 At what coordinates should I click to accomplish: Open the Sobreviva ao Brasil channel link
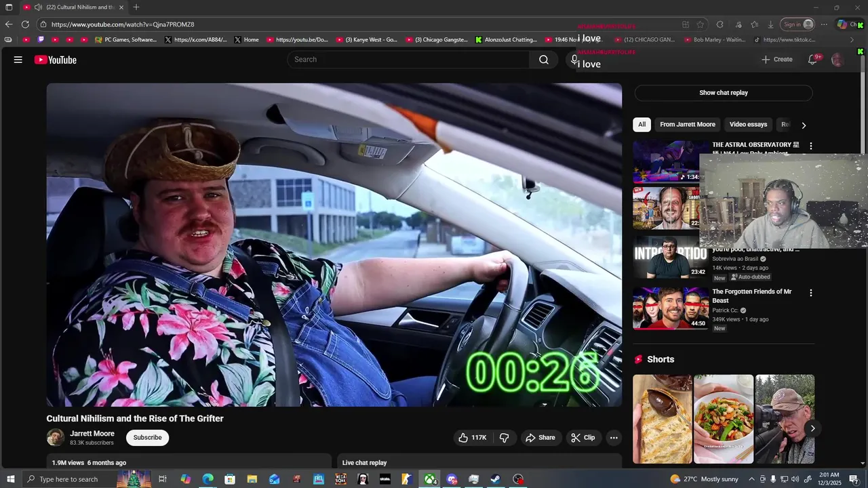coord(735,259)
